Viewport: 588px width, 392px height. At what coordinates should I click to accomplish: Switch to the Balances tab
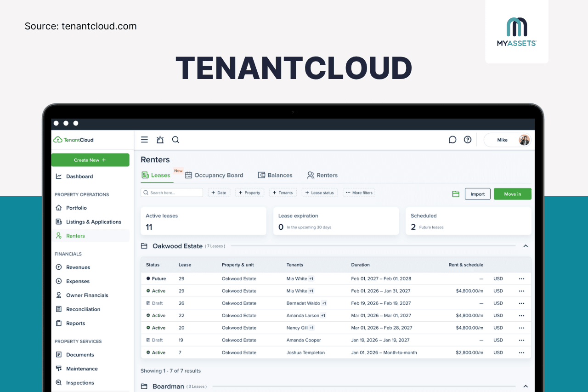pyautogui.click(x=275, y=175)
